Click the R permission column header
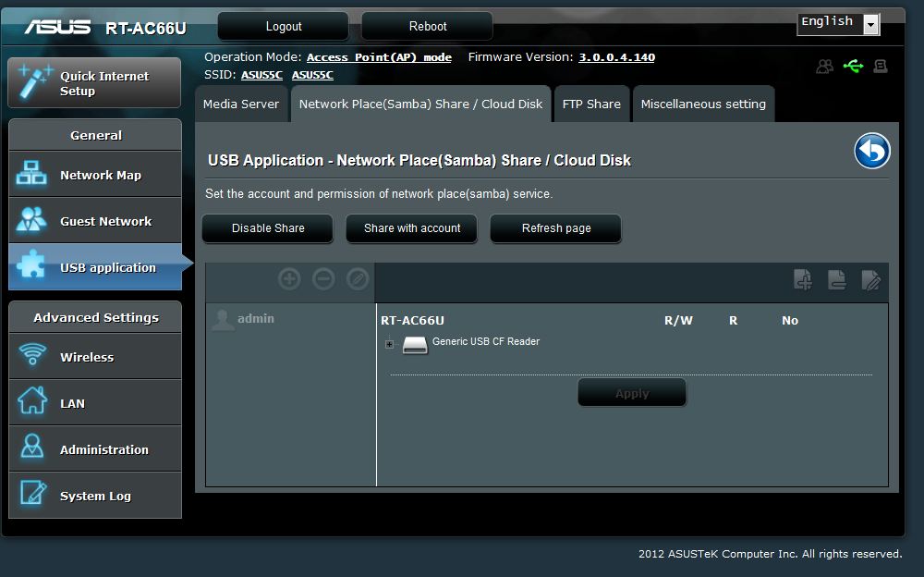The height and width of the screenshot is (577, 924). click(733, 320)
